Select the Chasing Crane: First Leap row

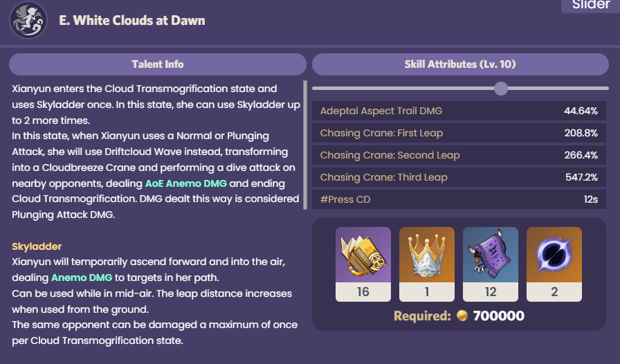click(x=459, y=133)
